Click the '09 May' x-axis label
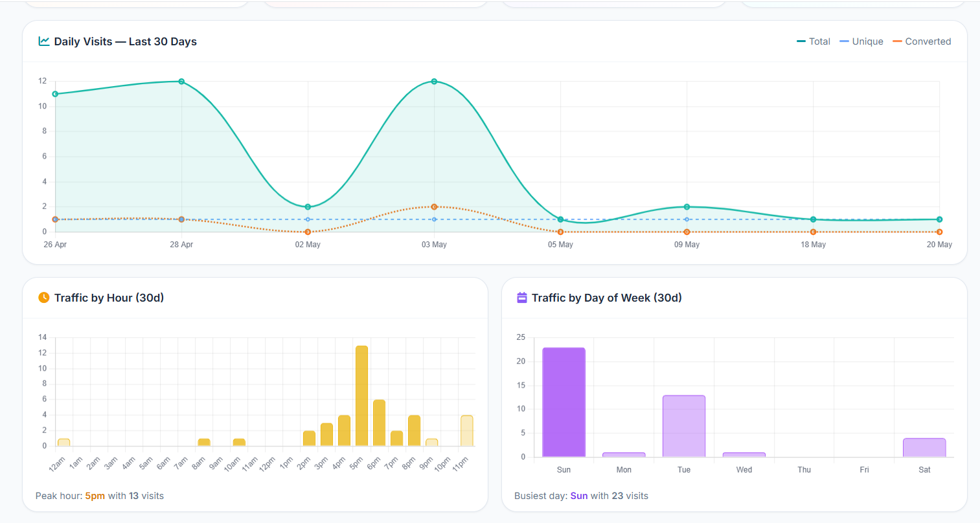Image resolution: width=980 pixels, height=523 pixels. tap(687, 245)
